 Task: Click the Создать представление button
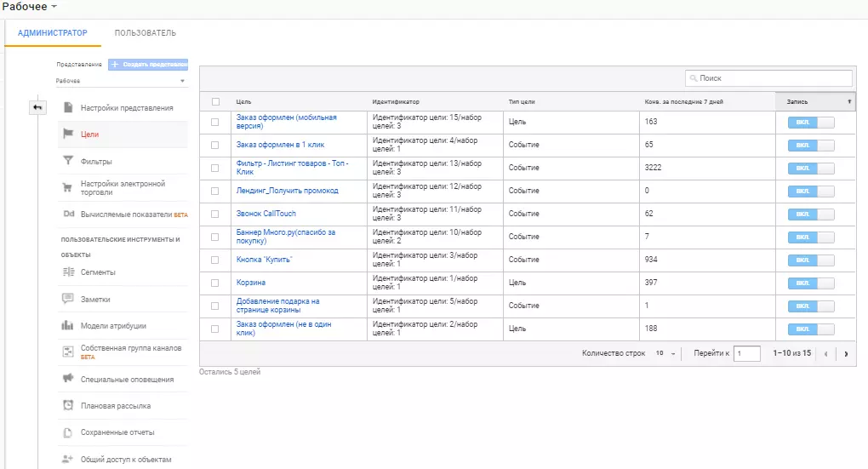coord(148,64)
